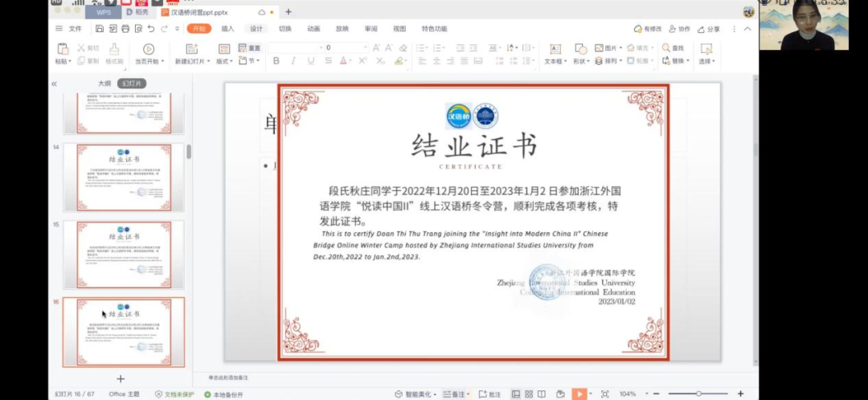This screenshot has width=868, height=400.
Task: Switch to the Outline (大纲) tab
Action: tap(104, 84)
